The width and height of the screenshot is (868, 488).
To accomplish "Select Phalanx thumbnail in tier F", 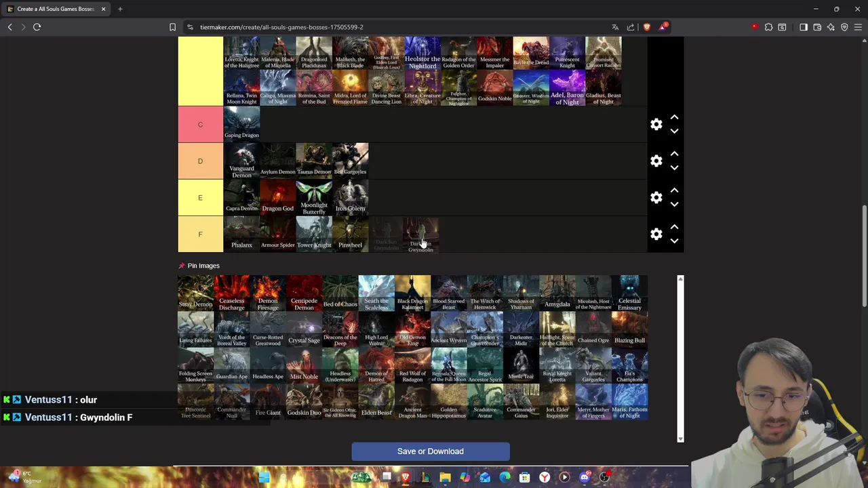I will click(x=241, y=234).
